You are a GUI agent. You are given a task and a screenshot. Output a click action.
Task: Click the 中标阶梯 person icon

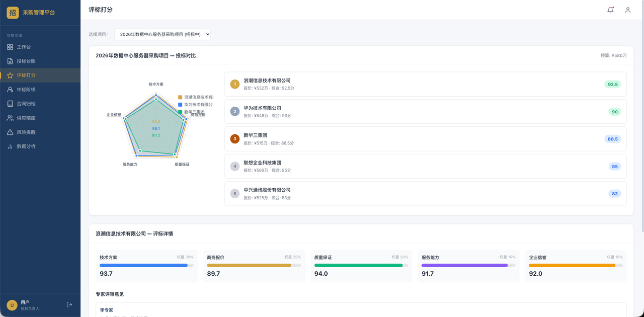point(10,90)
